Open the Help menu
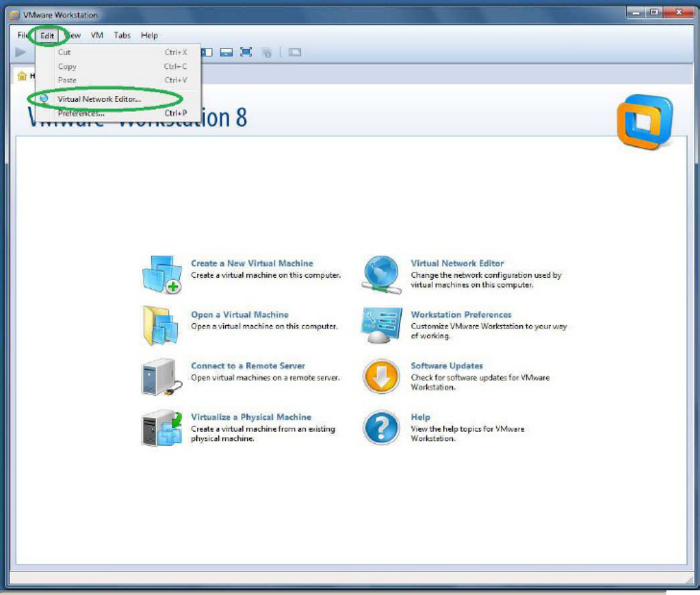 click(x=149, y=35)
